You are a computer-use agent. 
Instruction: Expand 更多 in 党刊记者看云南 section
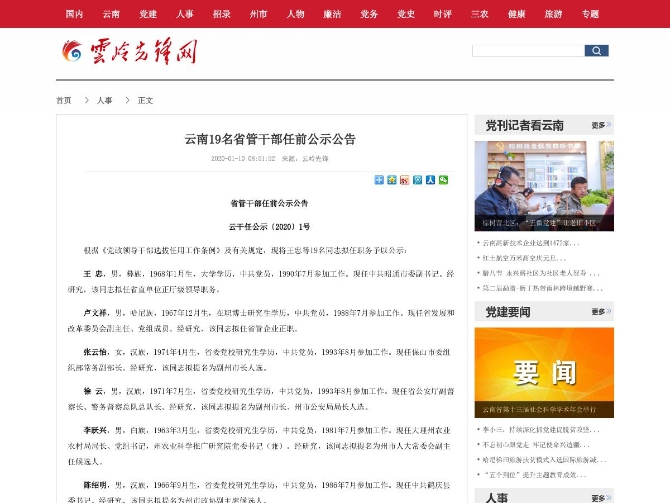pyautogui.click(x=600, y=126)
